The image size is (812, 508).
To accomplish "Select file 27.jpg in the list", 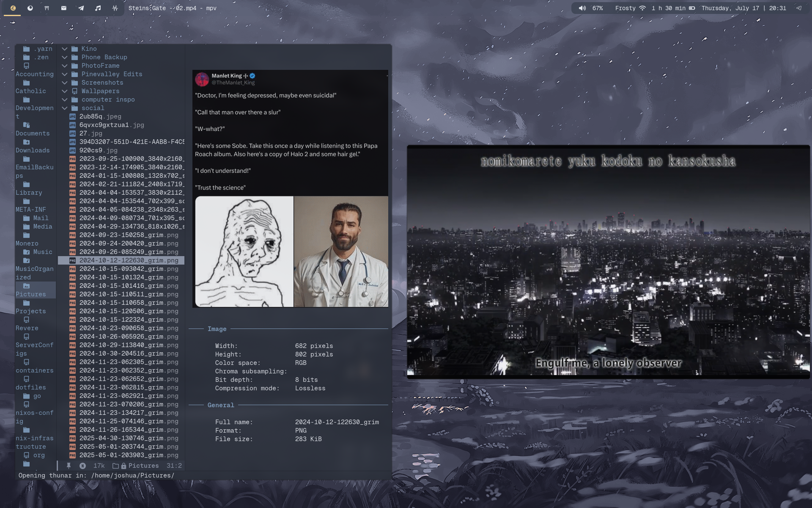I will pyautogui.click(x=91, y=133).
